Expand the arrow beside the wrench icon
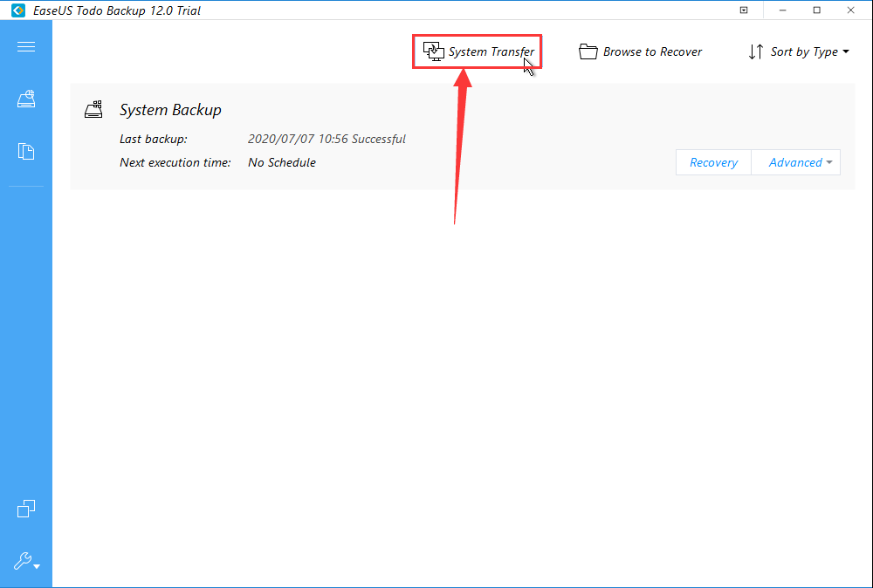Image resolution: width=873 pixels, height=588 pixels. click(x=37, y=567)
